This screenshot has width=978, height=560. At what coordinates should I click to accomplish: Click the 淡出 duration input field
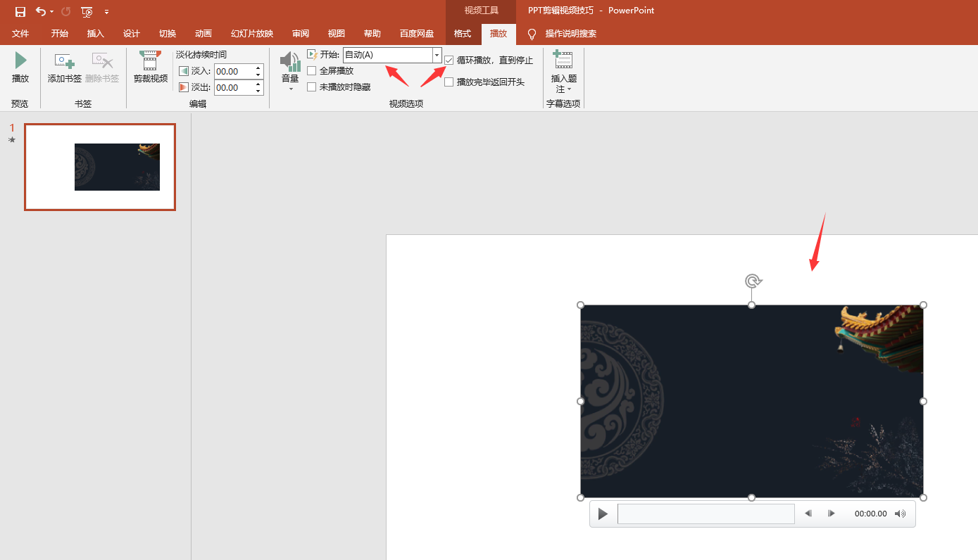click(x=234, y=87)
